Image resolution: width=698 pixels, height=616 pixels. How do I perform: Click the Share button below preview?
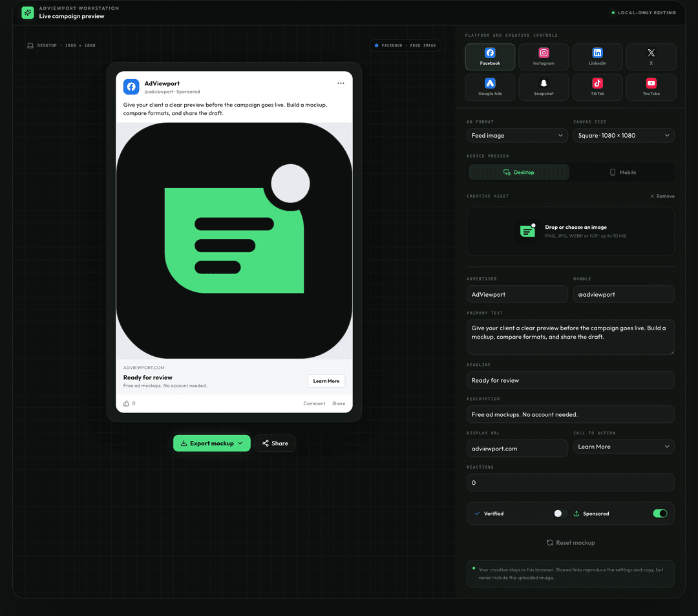tap(275, 443)
